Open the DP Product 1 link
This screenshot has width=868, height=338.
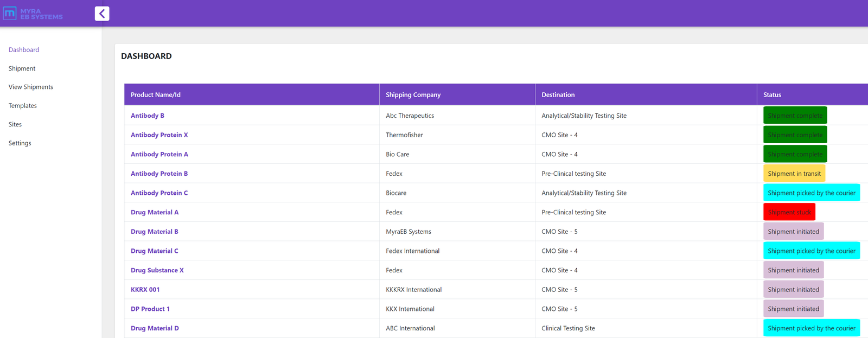150,309
